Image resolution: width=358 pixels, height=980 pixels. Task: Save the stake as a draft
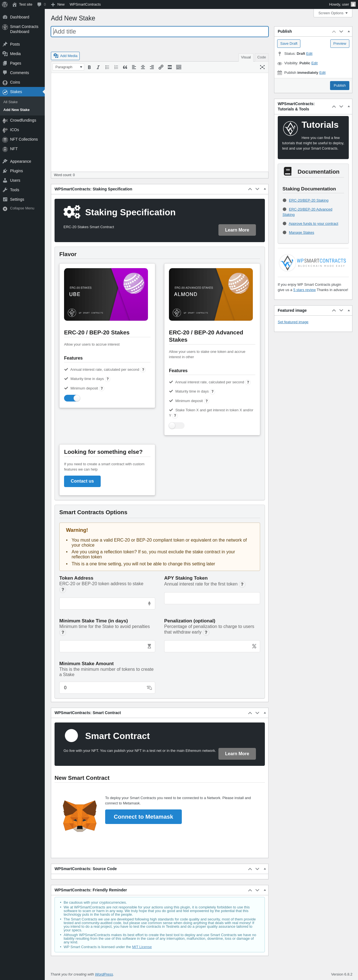[289, 44]
